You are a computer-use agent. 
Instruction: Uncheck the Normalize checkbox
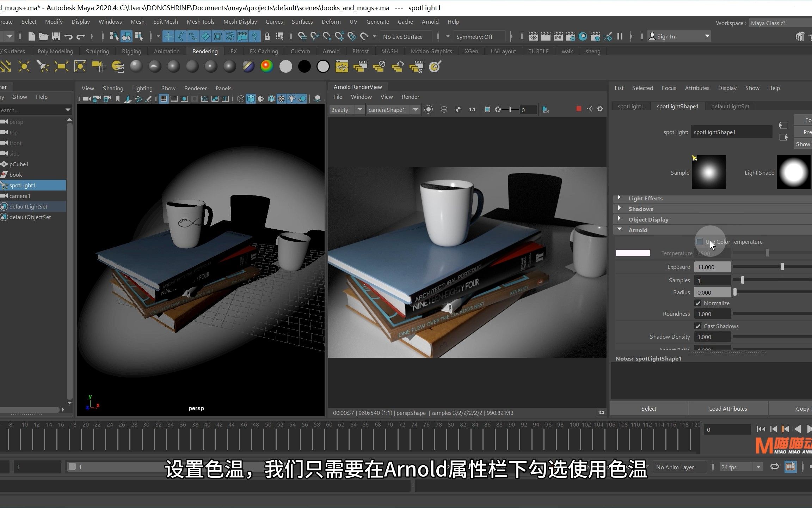tap(698, 303)
